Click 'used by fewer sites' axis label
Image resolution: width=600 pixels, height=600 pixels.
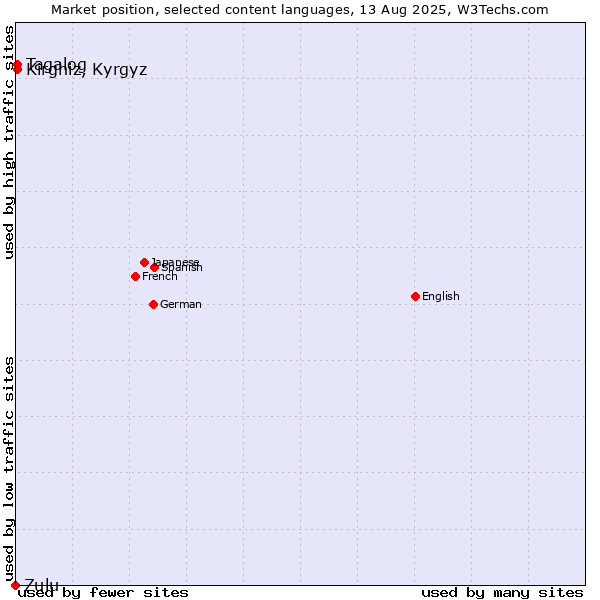103,593
